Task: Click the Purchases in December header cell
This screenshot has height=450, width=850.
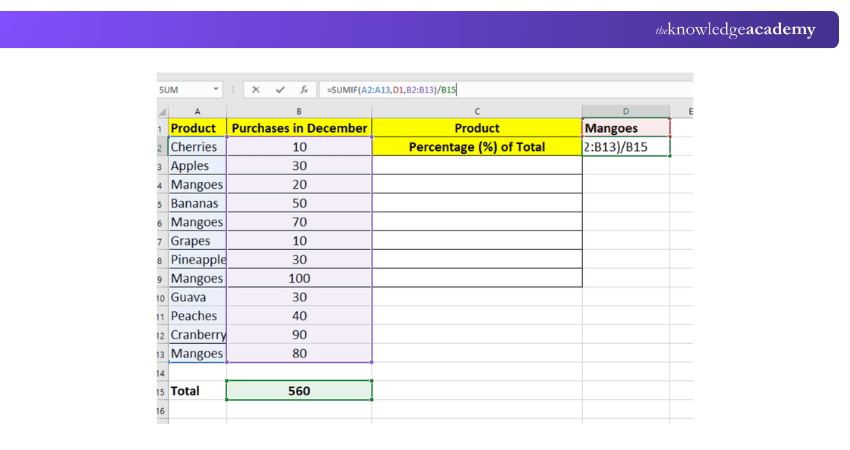Action: (299, 128)
